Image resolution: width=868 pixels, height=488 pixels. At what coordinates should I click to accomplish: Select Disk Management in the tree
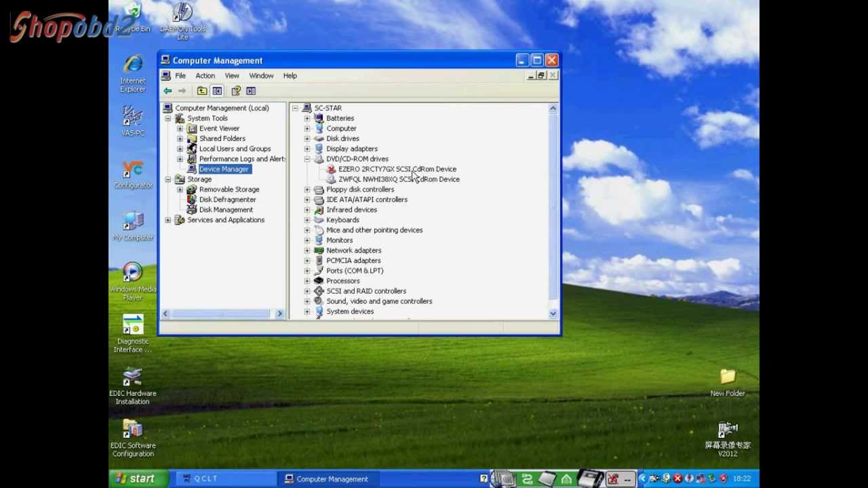pos(226,209)
